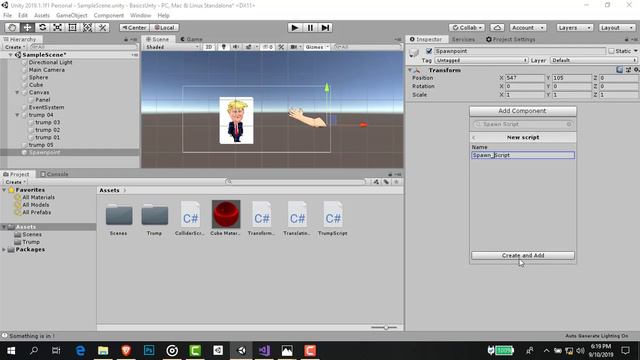This screenshot has width=640, height=360.
Task: Toggle scene lighting bulb icon
Action: pyautogui.click(x=224, y=47)
